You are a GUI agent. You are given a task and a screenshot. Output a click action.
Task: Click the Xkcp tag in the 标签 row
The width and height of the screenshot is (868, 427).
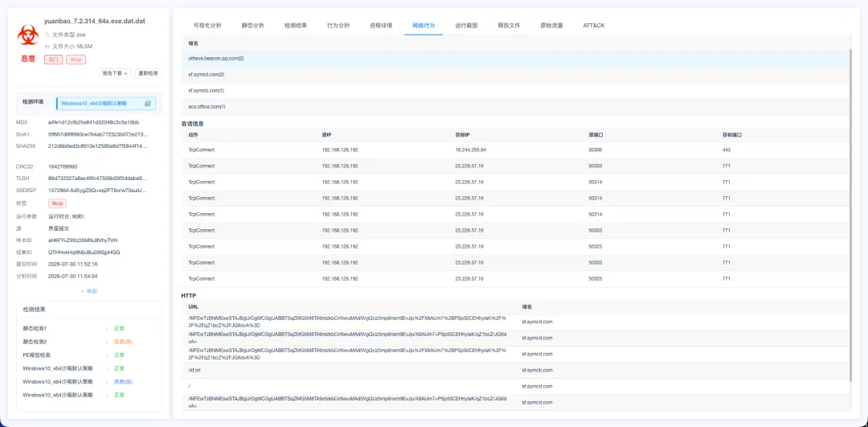58,203
